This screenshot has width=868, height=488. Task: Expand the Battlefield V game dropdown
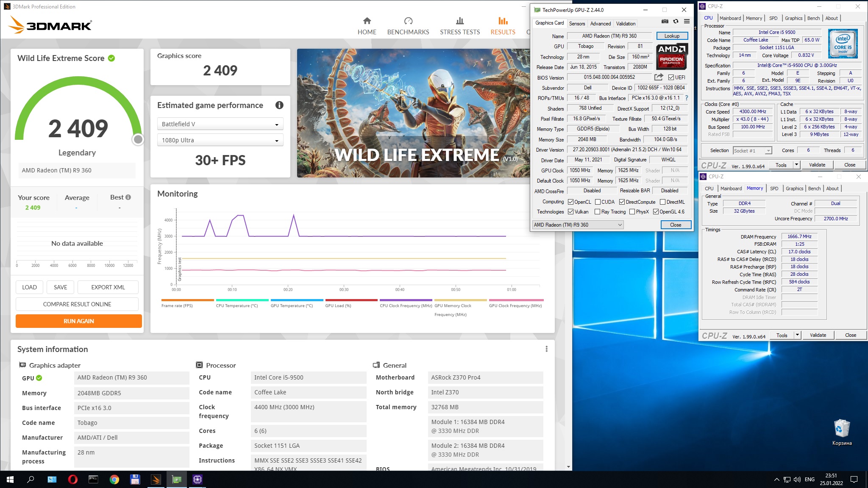click(x=220, y=124)
